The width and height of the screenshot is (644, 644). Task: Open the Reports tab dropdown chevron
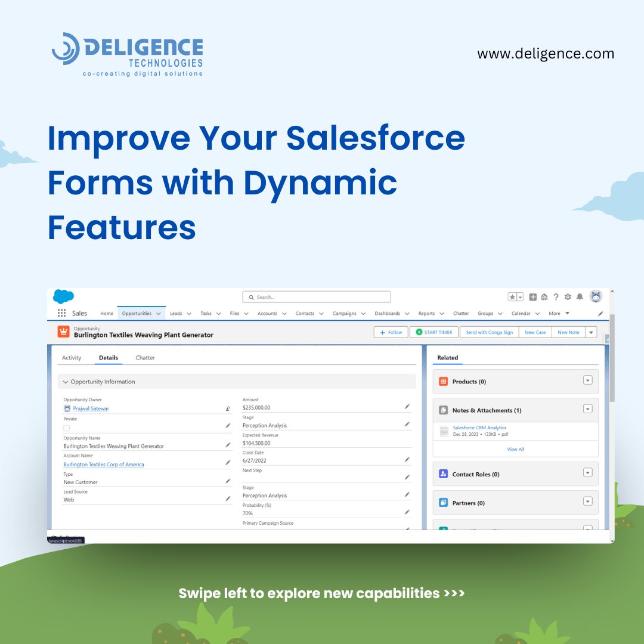click(442, 314)
